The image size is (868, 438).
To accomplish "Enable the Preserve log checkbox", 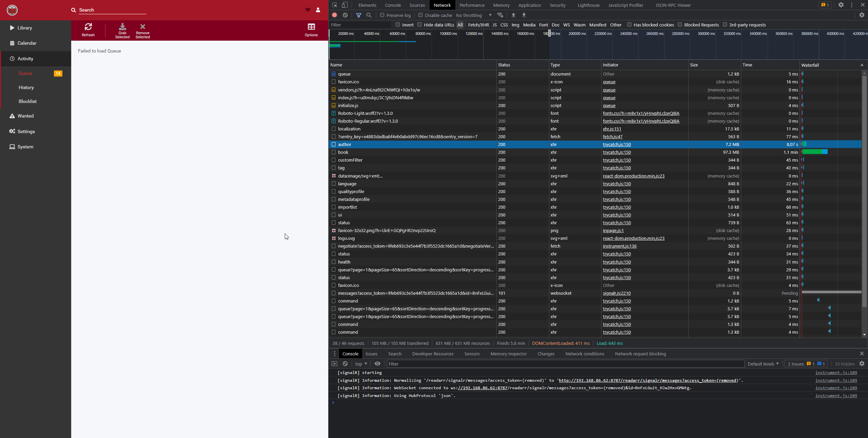I will [x=382, y=15].
